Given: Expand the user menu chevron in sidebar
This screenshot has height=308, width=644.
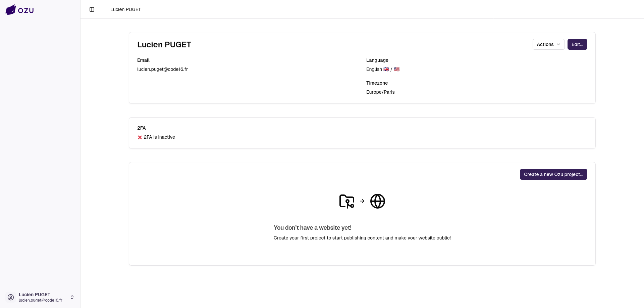Looking at the screenshot, I should click(72, 297).
